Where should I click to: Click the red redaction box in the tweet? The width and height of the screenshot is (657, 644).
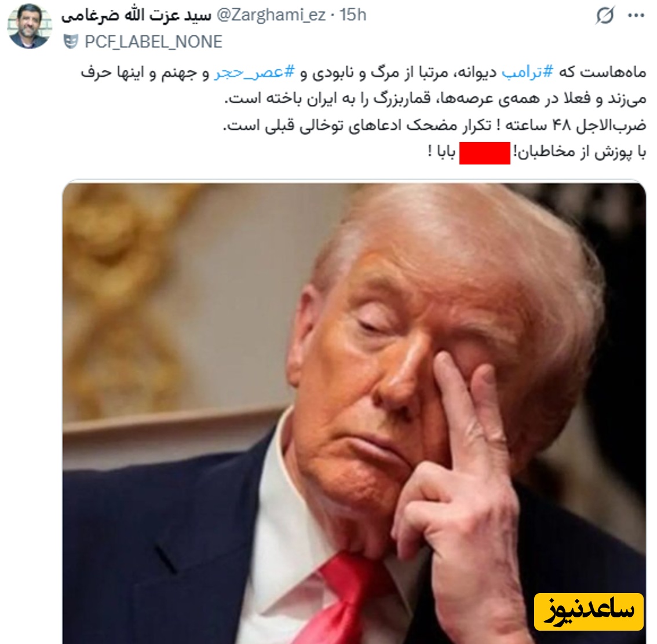[x=485, y=153]
